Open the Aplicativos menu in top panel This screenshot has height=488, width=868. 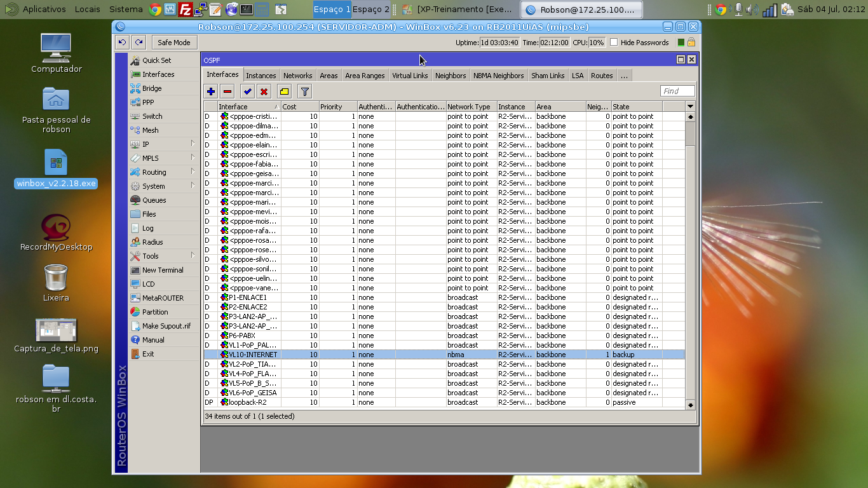[44, 10]
